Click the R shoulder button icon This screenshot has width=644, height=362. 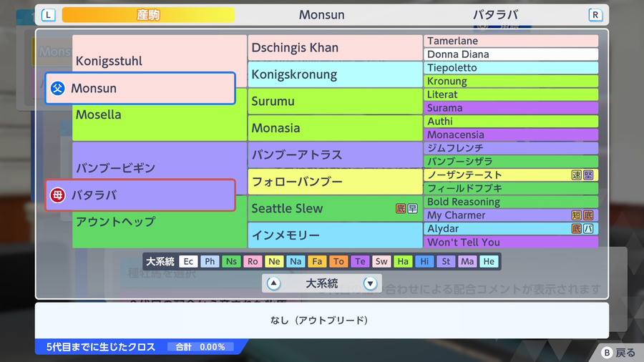tap(595, 15)
